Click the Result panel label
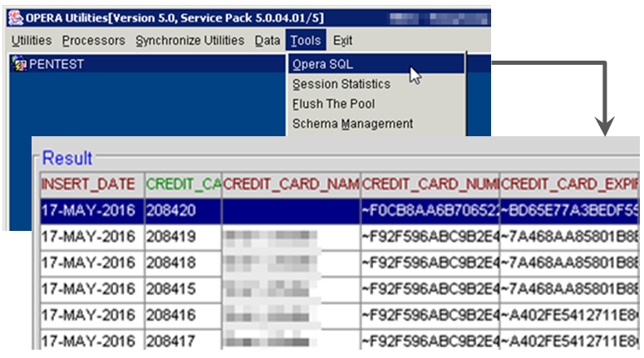Image resolution: width=644 pixels, height=358 pixels. 67,158
